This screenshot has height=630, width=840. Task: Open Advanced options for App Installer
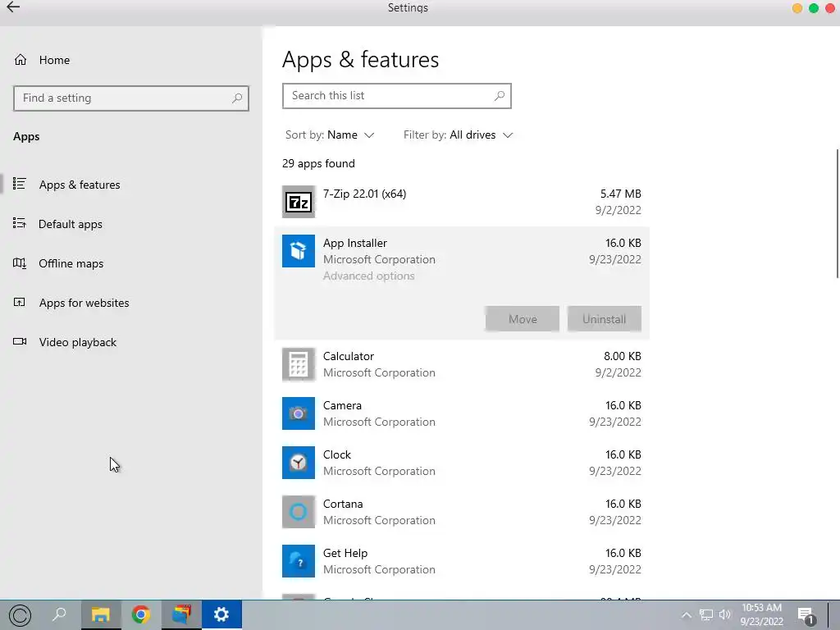pos(368,276)
